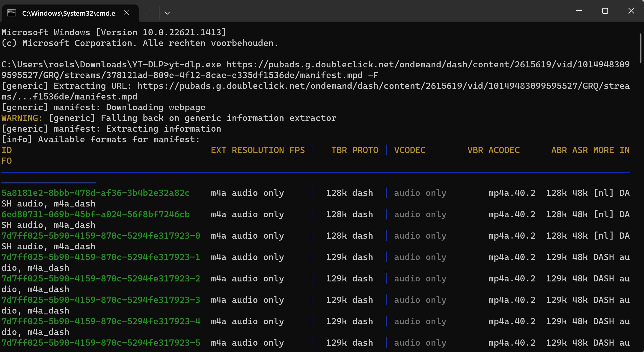
Task: Click the ACODEC column header
Action: coord(504,150)
